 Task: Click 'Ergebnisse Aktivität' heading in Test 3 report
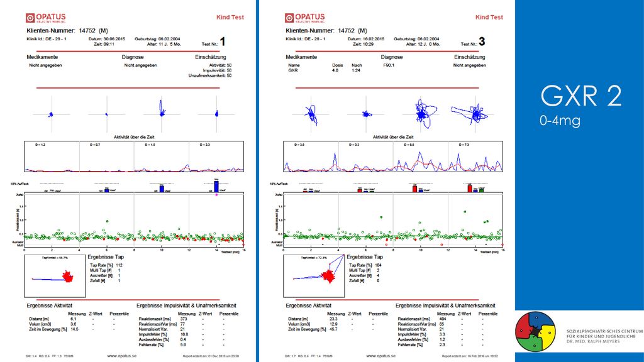coord(308,305)
